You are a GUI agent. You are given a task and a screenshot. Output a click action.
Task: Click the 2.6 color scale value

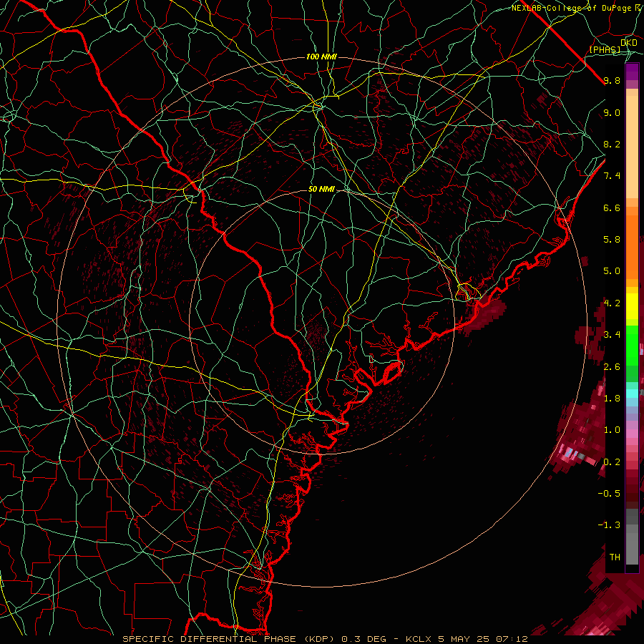612,367
